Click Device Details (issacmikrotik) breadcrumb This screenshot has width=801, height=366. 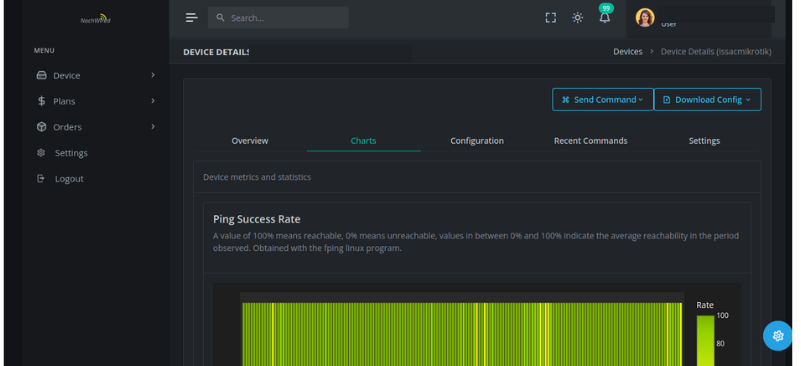tap(716, 52)
